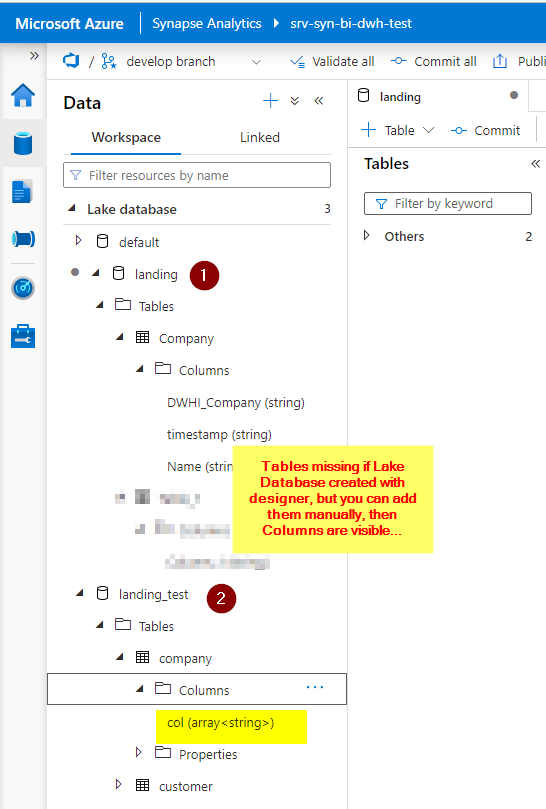The height and width of the screenshot is (809, 546).
Task: Collapse the Lake database section
Action: click(72, 208)
